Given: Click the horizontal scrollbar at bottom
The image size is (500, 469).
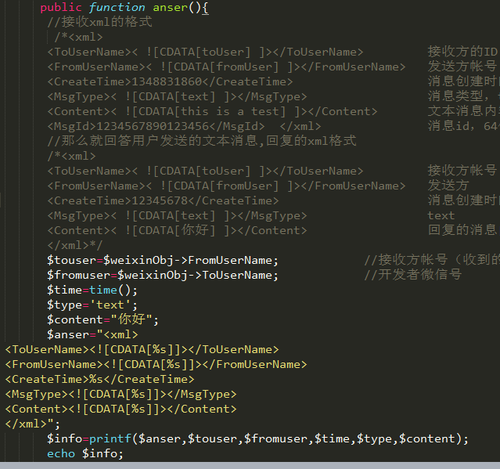Looking at the screenshot, I should [250, 465].
